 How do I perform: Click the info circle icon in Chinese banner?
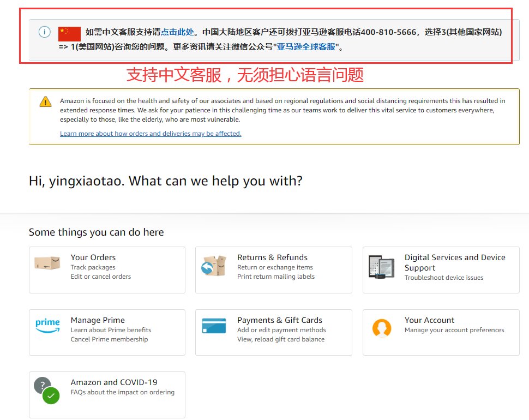coord(45,32)
